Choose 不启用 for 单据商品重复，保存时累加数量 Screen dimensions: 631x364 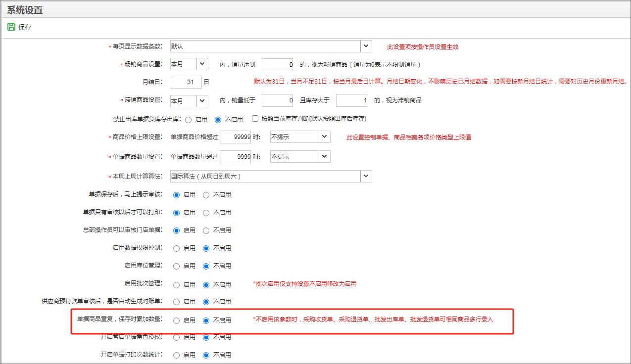(x=206, y=320)
